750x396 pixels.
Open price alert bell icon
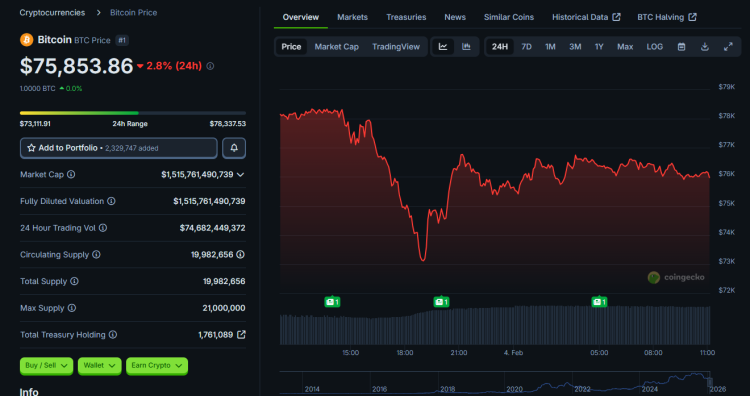[234, 148]
